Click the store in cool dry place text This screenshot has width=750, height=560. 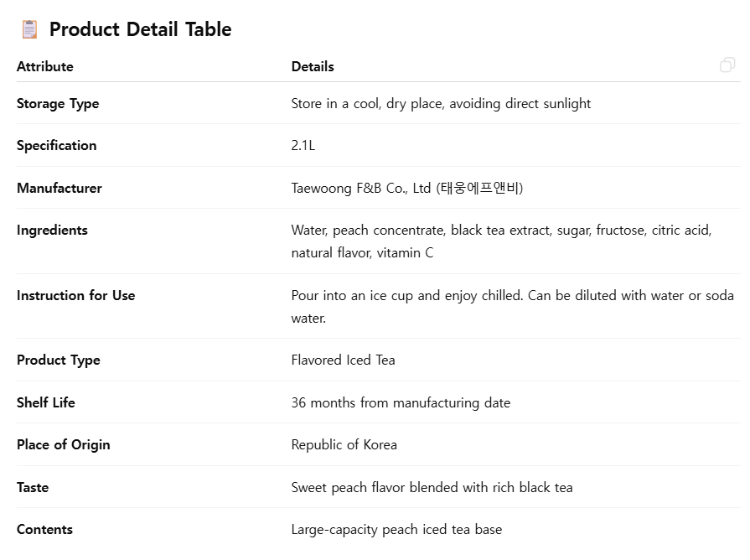(441, 103)
